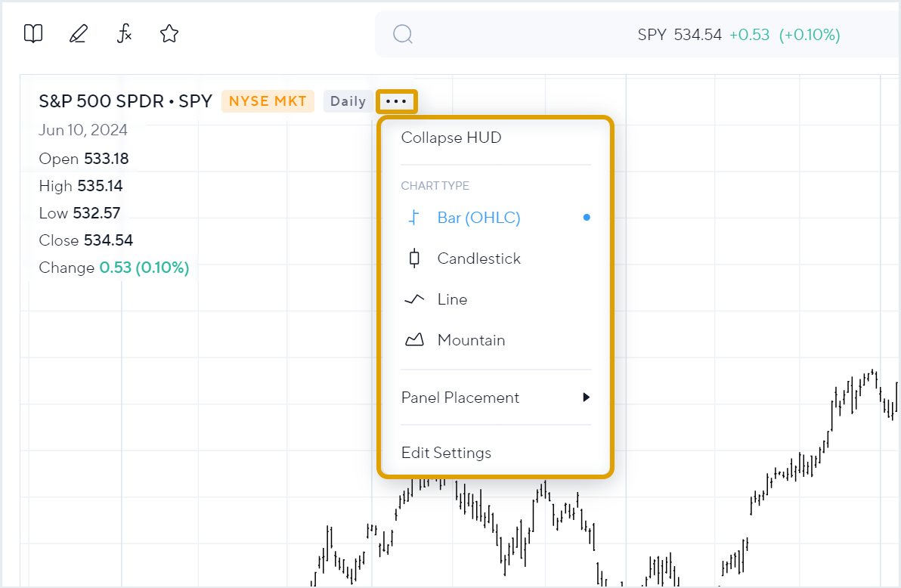Expand the Panel Placement submenu
Screen dimensions: 901x588
[x=496, y=398]
